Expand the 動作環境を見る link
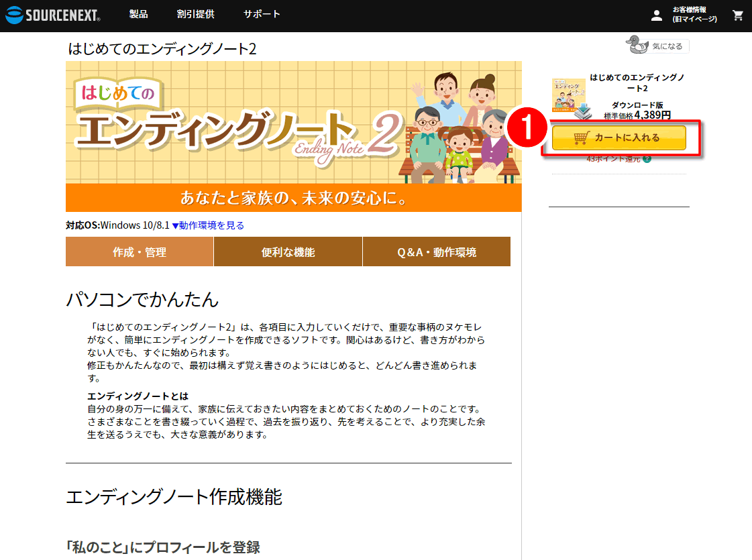 click(x=208, y=225)
